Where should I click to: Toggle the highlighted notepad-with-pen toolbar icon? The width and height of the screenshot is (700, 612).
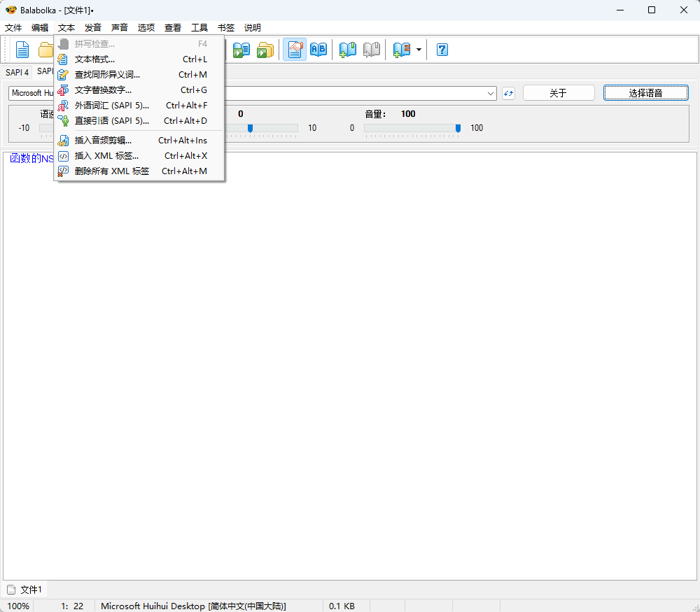(x=295, y=50)
